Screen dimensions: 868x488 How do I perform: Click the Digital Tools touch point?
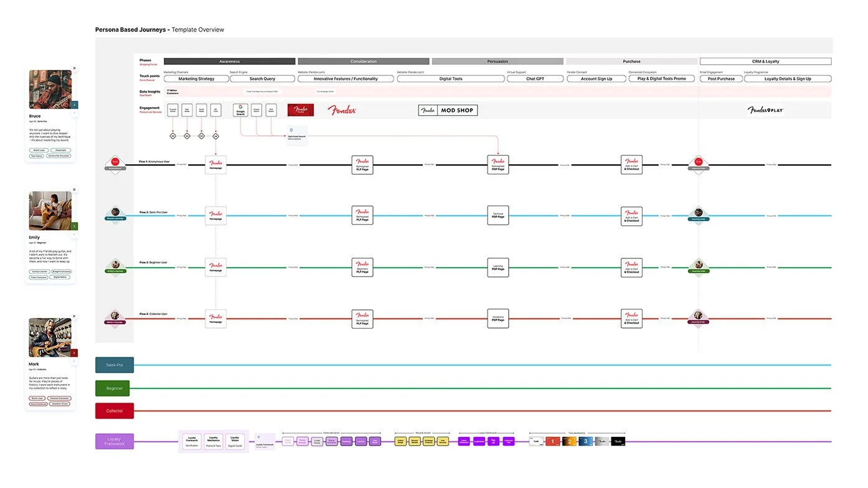451,79
